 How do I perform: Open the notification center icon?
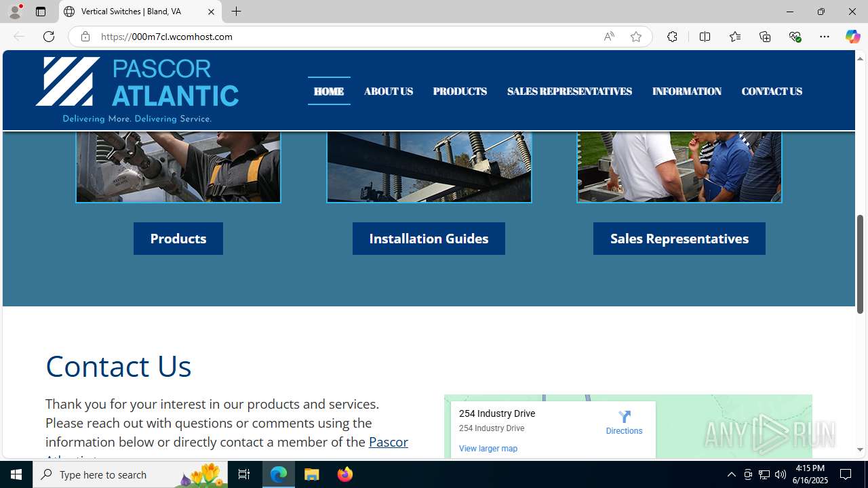pyautogui.click(x=846, y=474)
